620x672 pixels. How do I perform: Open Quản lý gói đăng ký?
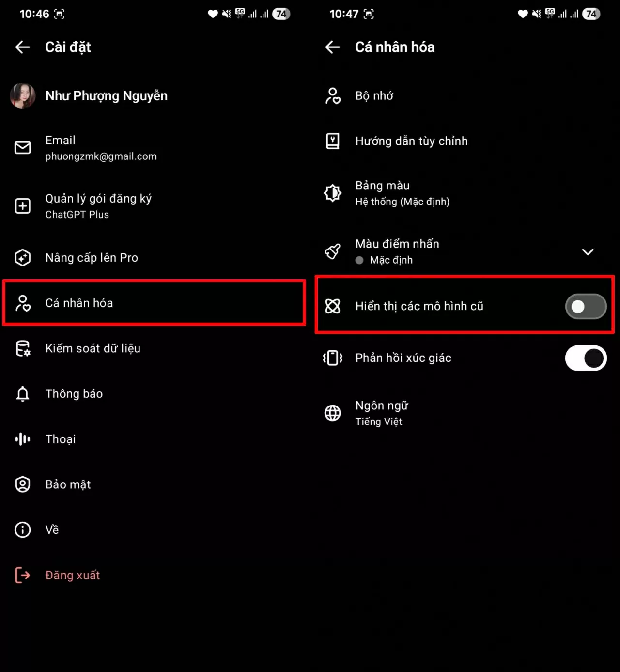(98, 206)
